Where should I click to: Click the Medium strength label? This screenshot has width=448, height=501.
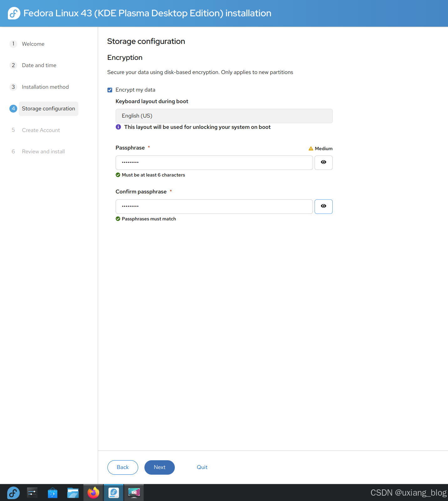coord(324,149)
